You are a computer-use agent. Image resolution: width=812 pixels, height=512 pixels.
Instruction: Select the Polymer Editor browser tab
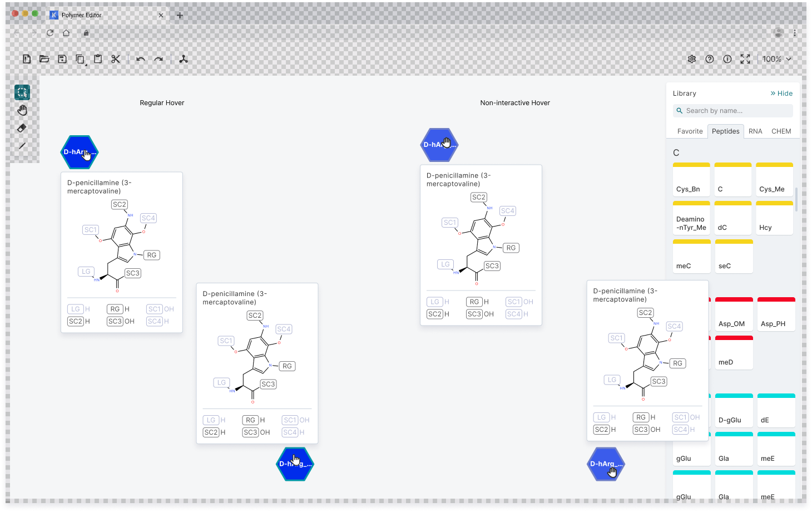coord(107,16)
